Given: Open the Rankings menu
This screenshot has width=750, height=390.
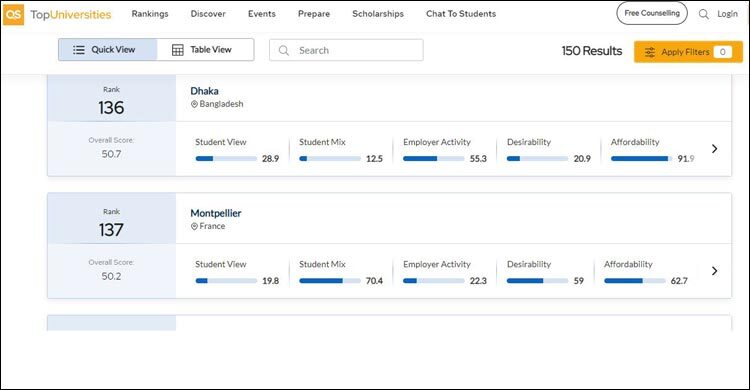Looking at the screenshot, I should 150,14.
